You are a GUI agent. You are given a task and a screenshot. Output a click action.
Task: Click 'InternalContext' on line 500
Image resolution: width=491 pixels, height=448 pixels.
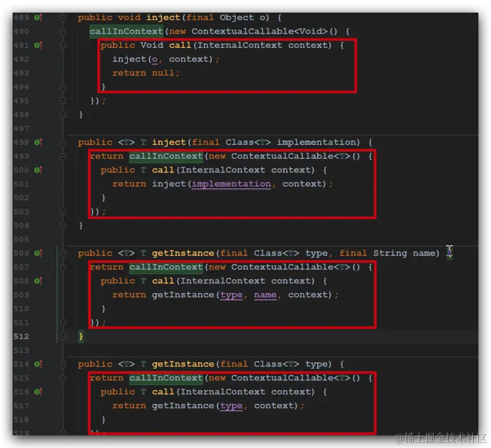point(222,170)
